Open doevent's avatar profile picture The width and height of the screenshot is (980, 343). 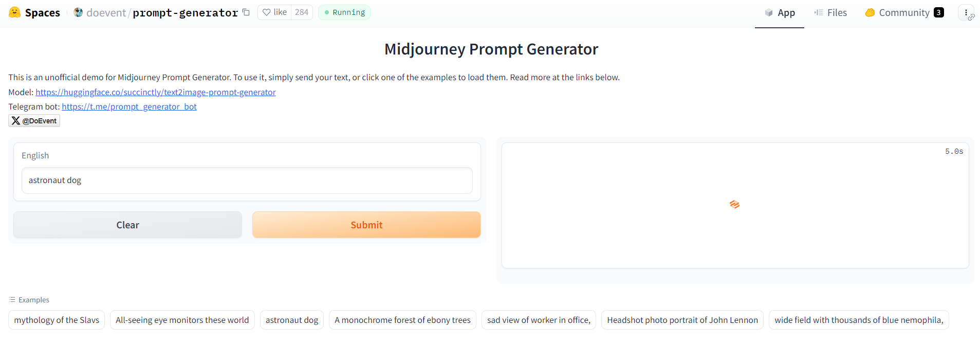click(x=78, y=12)
